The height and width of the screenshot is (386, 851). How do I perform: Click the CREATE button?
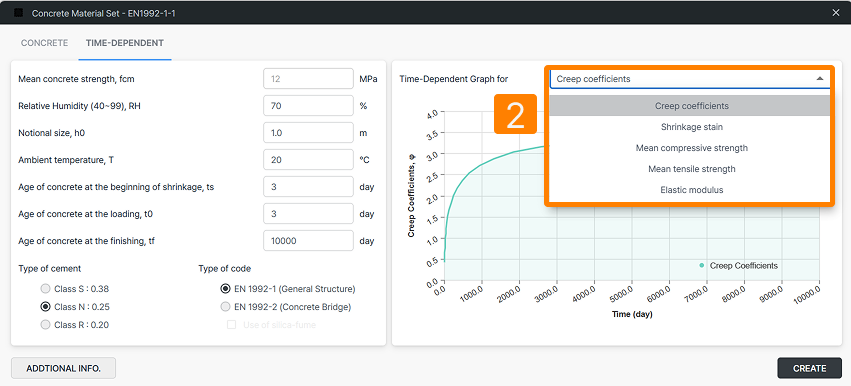810,368
